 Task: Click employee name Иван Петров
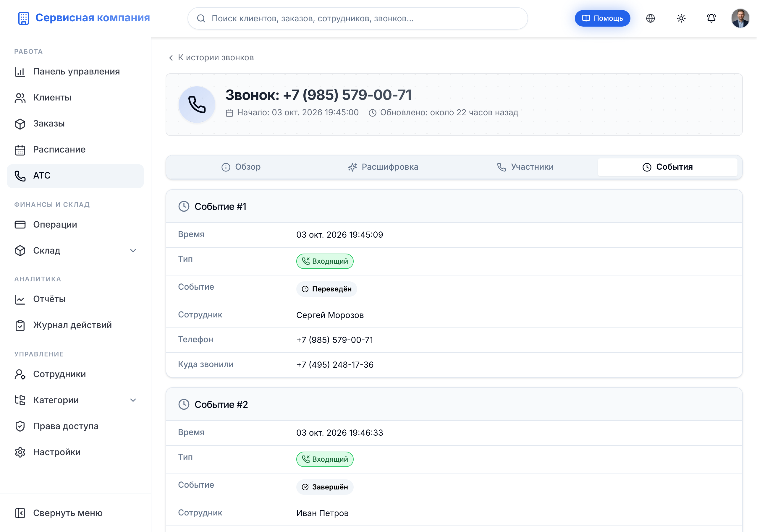[322, 513]
